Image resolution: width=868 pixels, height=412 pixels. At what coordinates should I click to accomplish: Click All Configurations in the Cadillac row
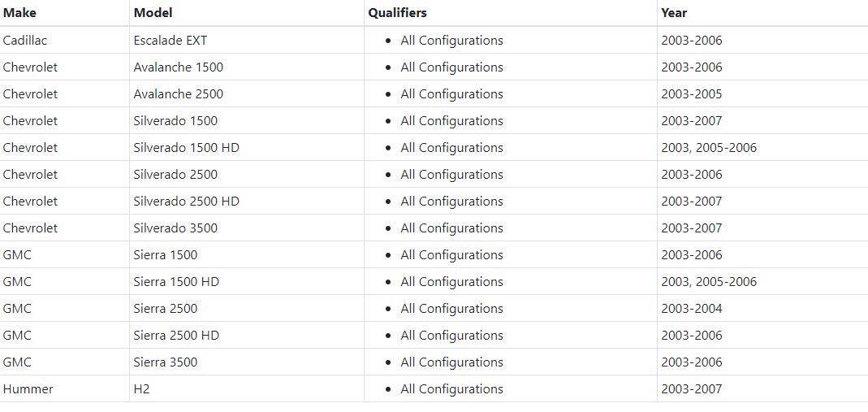(451, 41)
